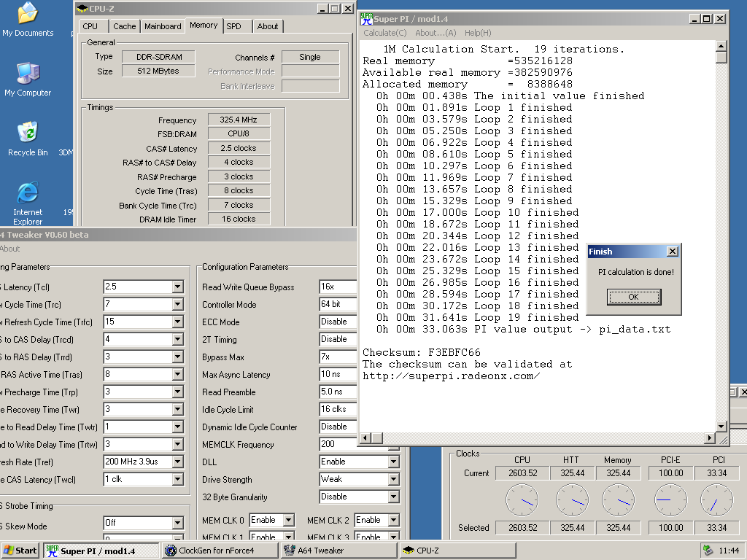Viewport: 747px width, 560px height.
Task: Expand the Refresh Cycle Time (Trfc) dropdown
Action: [x=178, y=322]
